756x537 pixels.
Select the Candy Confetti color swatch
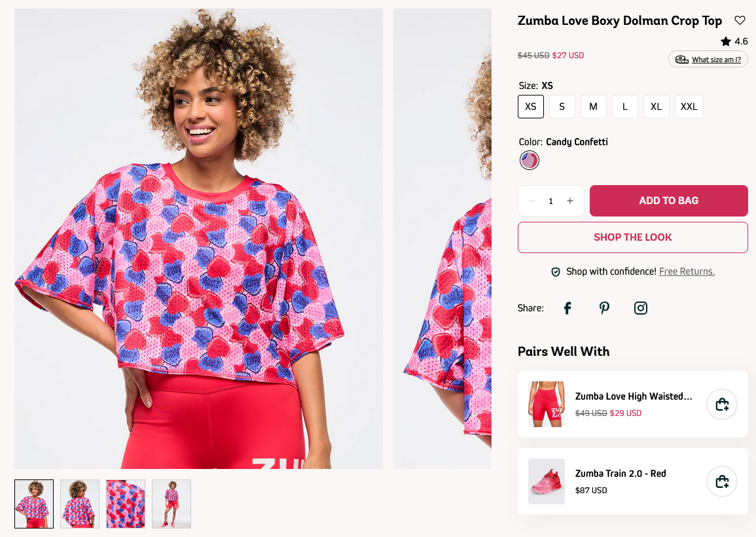pos(530,160)
